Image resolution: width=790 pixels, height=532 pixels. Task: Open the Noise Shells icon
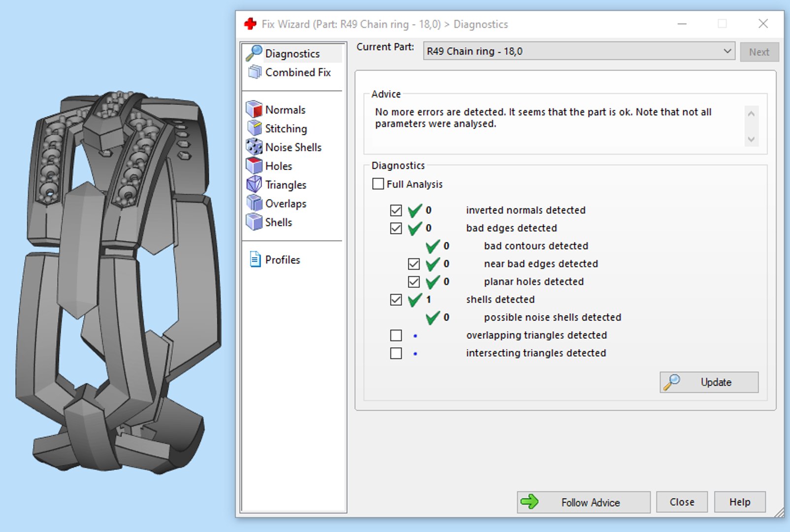click(x=254, y=147)
